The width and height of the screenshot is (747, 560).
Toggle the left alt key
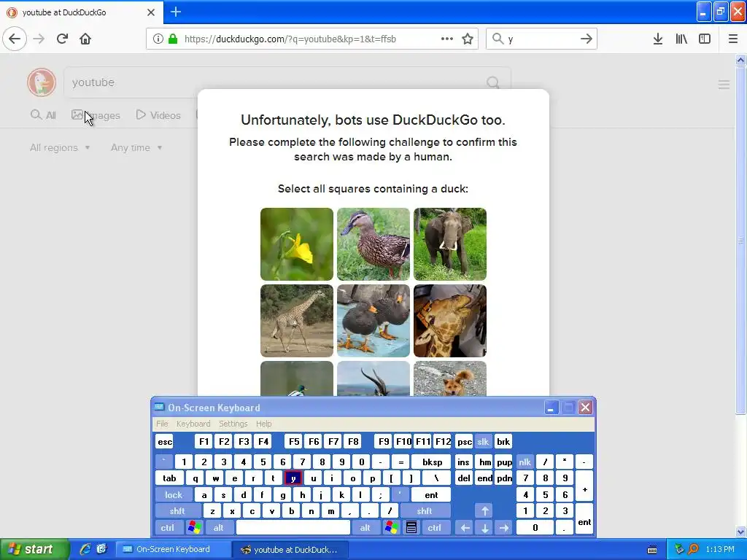(219, 528)
